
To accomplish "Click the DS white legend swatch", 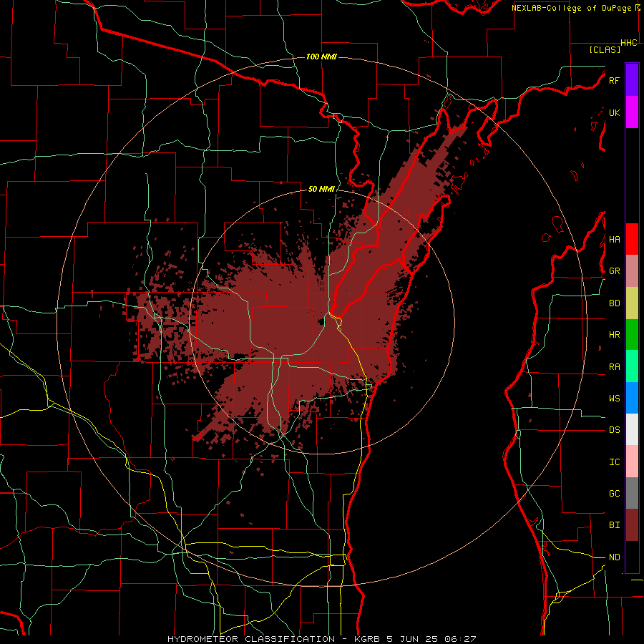I will point(632,429).
